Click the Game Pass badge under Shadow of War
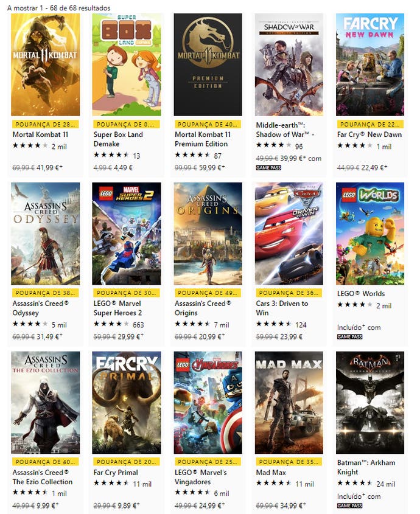Viewport: 420px width, 514px height. (268, 168)
